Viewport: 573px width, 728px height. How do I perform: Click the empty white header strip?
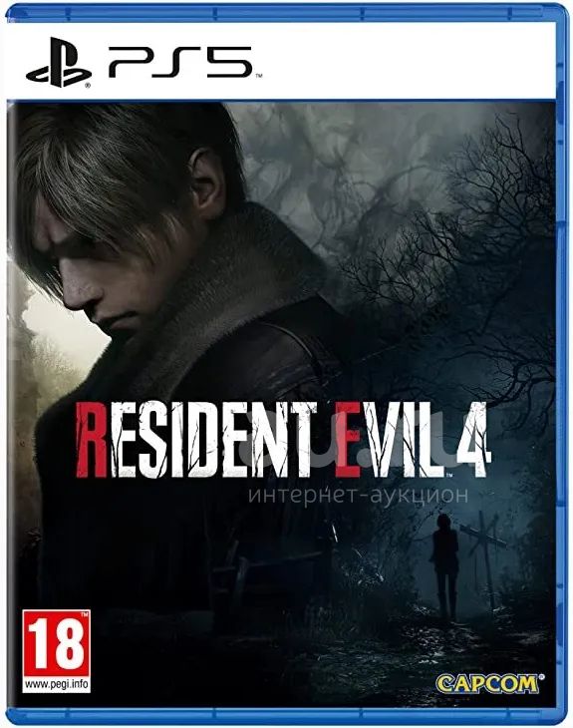409,61
